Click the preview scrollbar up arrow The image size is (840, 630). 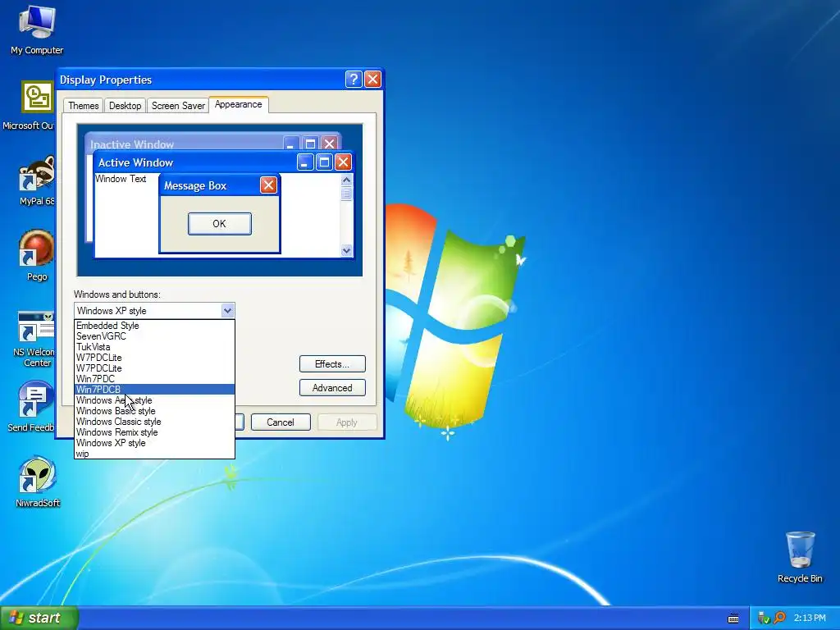[x=346, y=180]
